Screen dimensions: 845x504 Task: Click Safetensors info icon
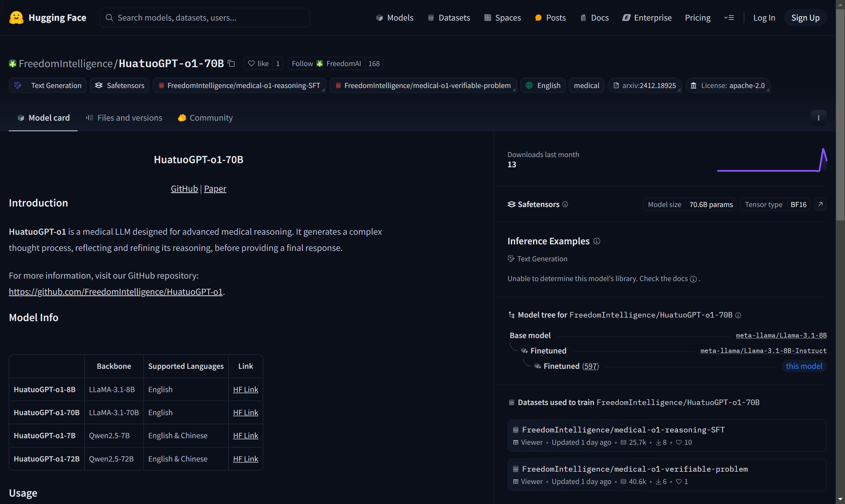tap(565, 204)
